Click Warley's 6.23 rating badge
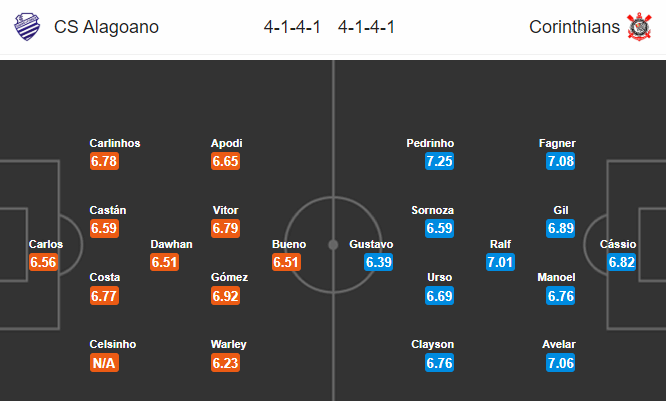 tap(226, 363)
